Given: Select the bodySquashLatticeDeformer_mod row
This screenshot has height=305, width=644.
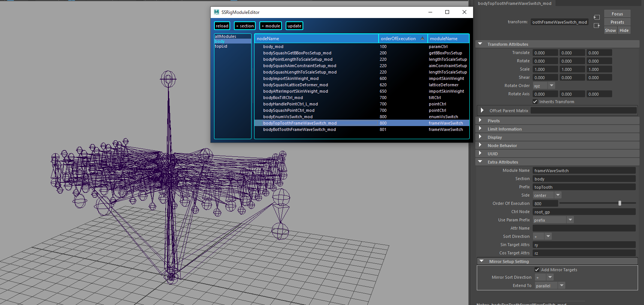Looking at the screenshot, I should [x=362, y=85].
